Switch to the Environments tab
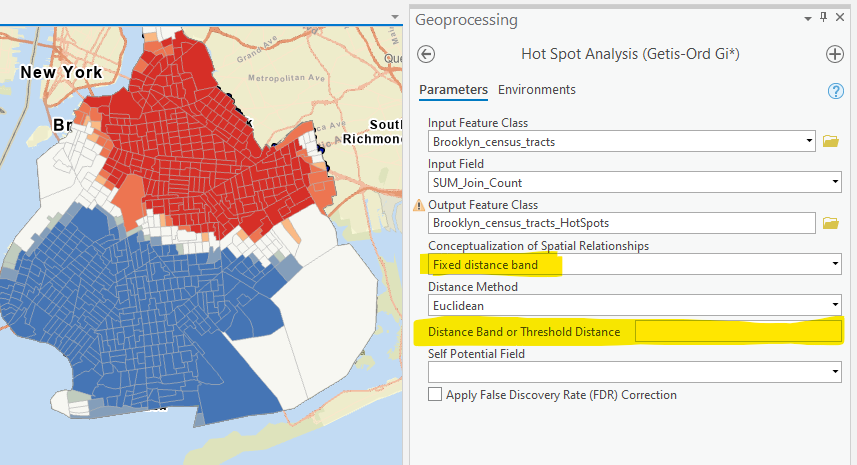This screenshot has height=465, width=857. (x=537, y=90)
